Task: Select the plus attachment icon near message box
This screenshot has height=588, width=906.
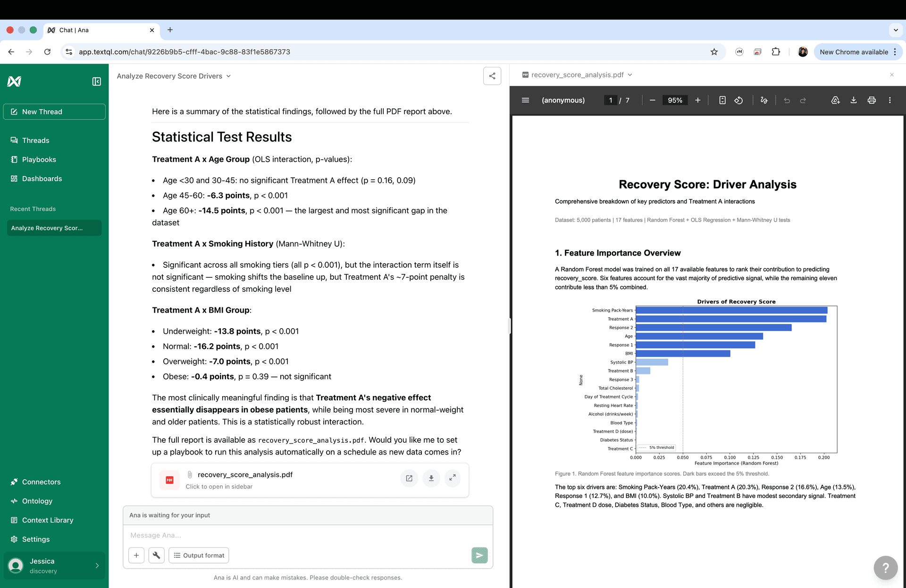Action: [136, 555]
